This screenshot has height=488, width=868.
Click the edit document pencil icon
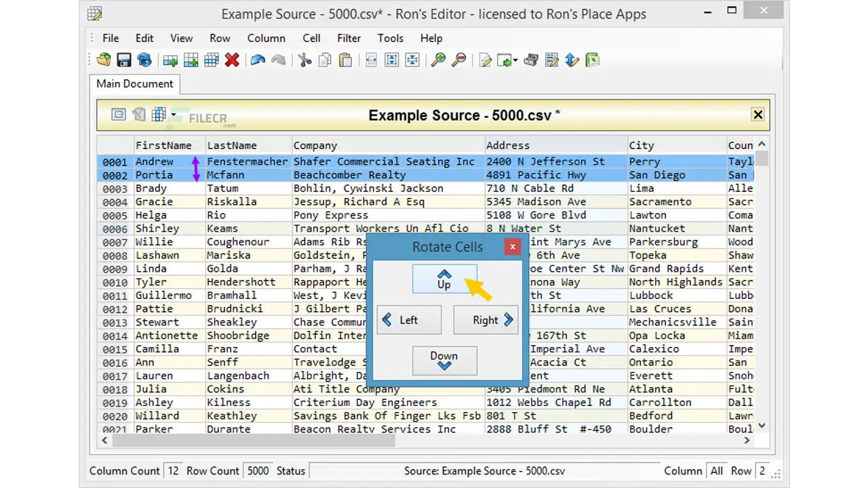pos(485,60)
